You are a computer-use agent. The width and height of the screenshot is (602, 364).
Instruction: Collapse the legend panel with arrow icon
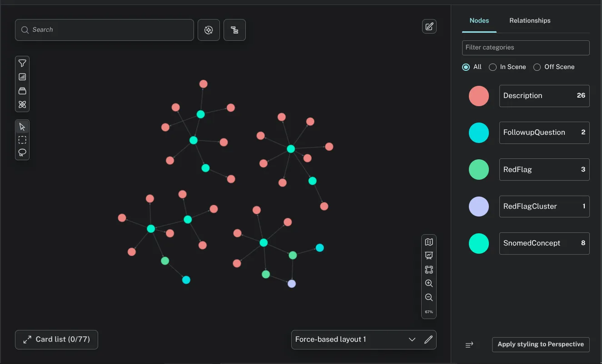pyautogui.click(x=469, y=345)
